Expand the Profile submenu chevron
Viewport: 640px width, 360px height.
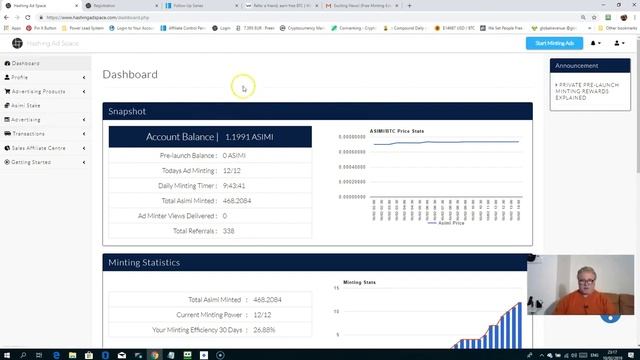tap(84, 78)
